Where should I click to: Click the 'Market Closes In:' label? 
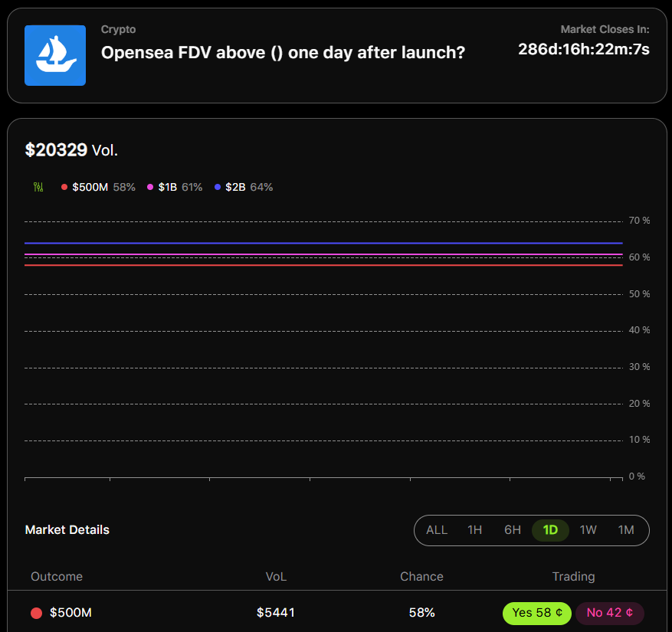tap(605, 30)
